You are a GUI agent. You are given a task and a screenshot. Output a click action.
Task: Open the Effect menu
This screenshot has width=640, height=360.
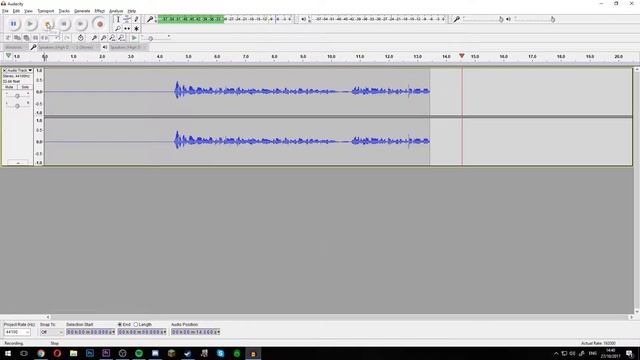pos(100,11)
